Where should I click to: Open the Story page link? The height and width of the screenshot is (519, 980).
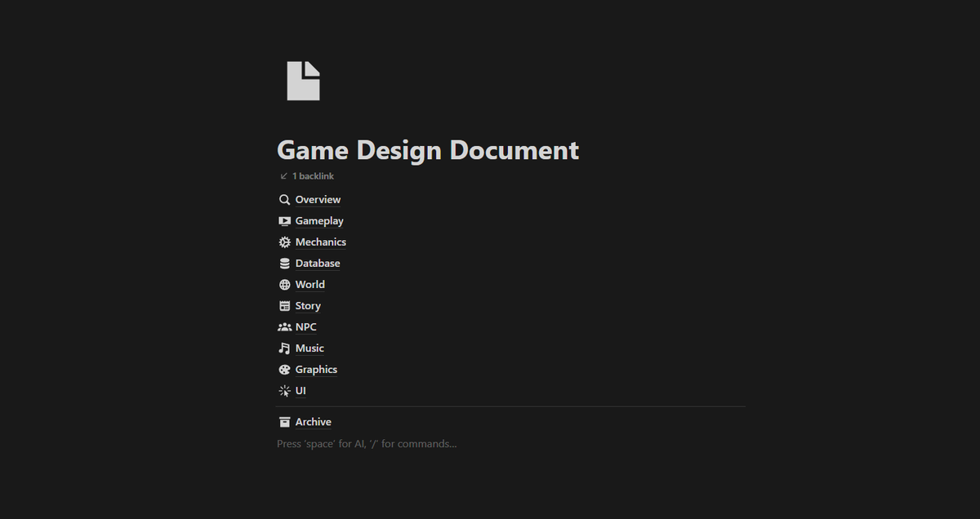tap(308, 306)
